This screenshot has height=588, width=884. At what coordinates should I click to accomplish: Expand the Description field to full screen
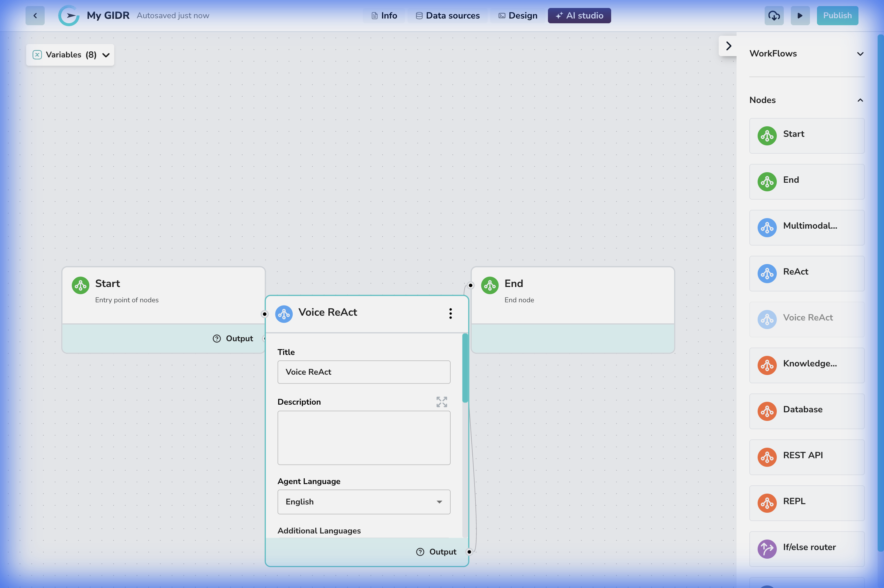point(441,402)
